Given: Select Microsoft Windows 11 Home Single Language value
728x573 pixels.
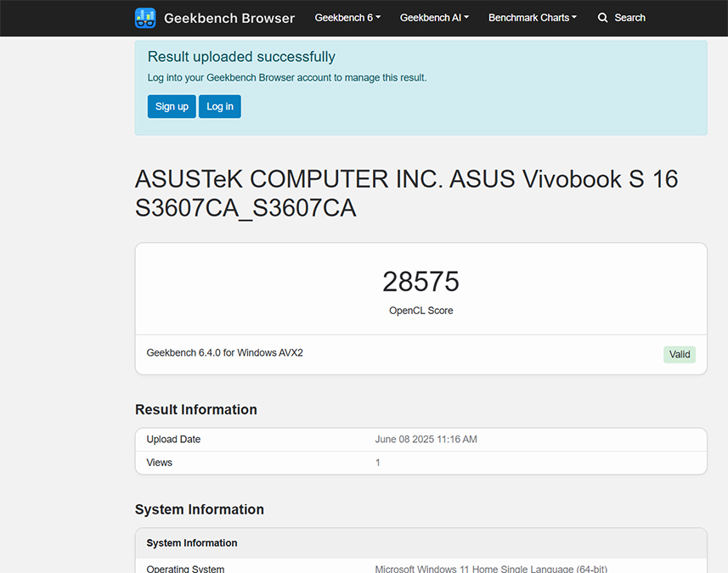Looking at the screenshot, I should click(491, 569).
